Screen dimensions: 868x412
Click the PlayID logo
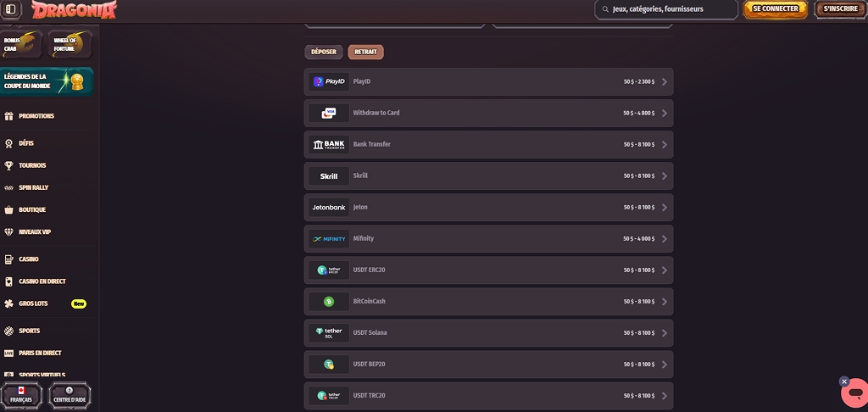[x=329, y=82]
